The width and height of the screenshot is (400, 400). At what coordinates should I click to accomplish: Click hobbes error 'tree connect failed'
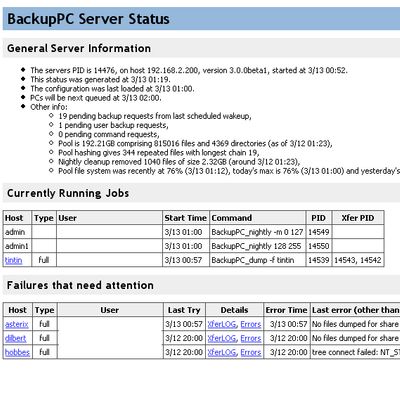click(355, 352)
